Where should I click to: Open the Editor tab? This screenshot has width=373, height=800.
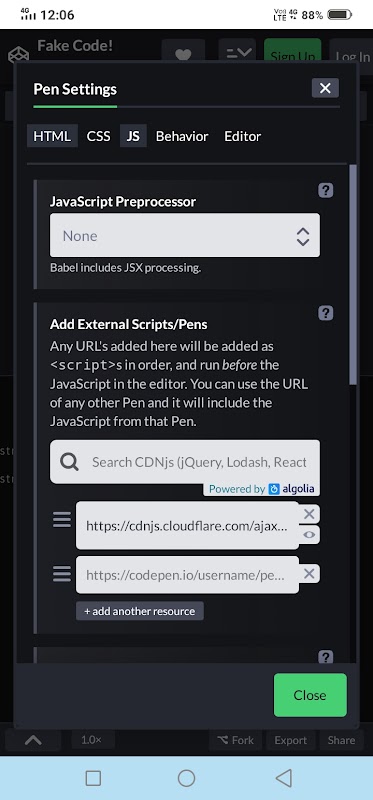pos(243,136)
